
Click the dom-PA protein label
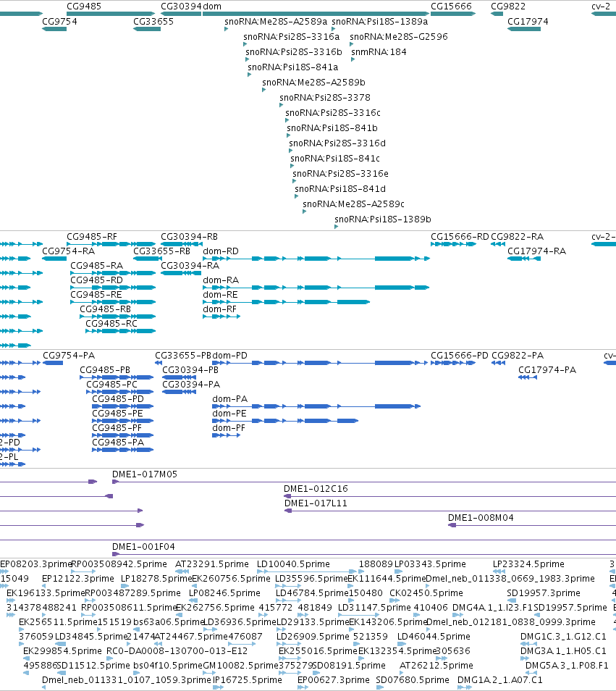coord(230,399)
